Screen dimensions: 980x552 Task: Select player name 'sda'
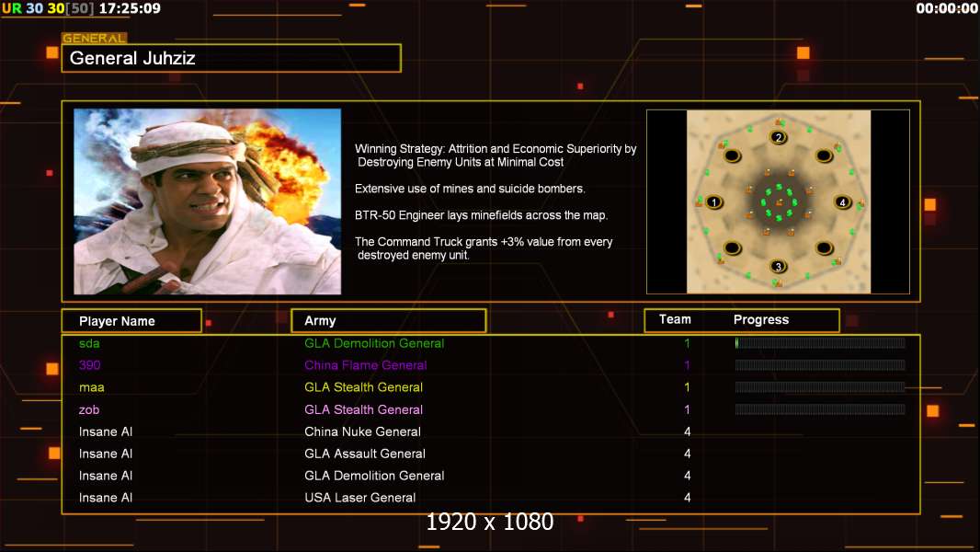(x=89, y=343)
